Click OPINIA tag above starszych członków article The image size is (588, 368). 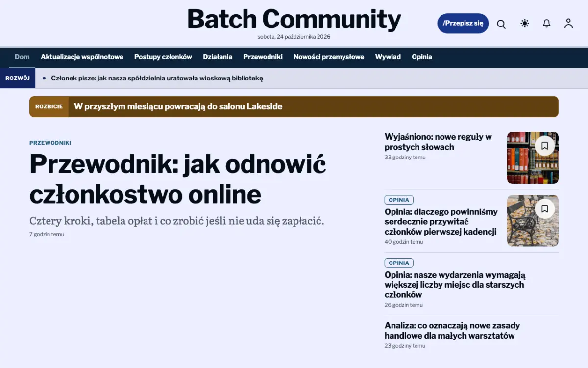[399, 263]
